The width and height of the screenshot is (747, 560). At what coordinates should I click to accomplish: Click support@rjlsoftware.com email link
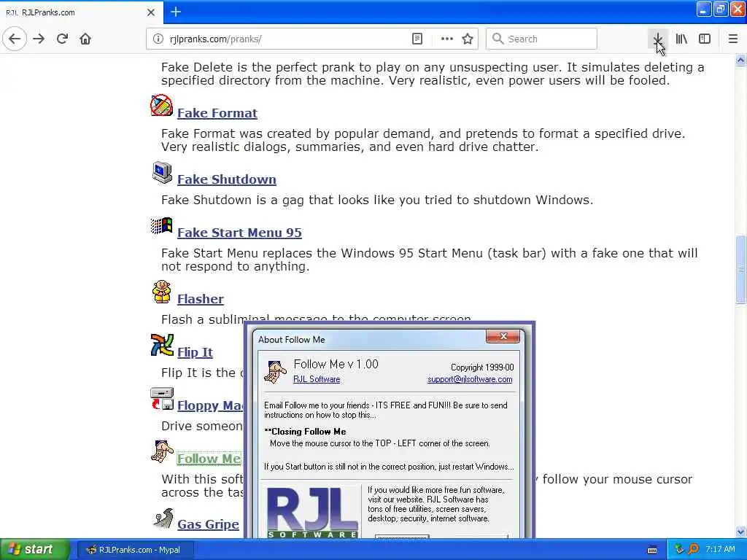click(x=470, y=379)
